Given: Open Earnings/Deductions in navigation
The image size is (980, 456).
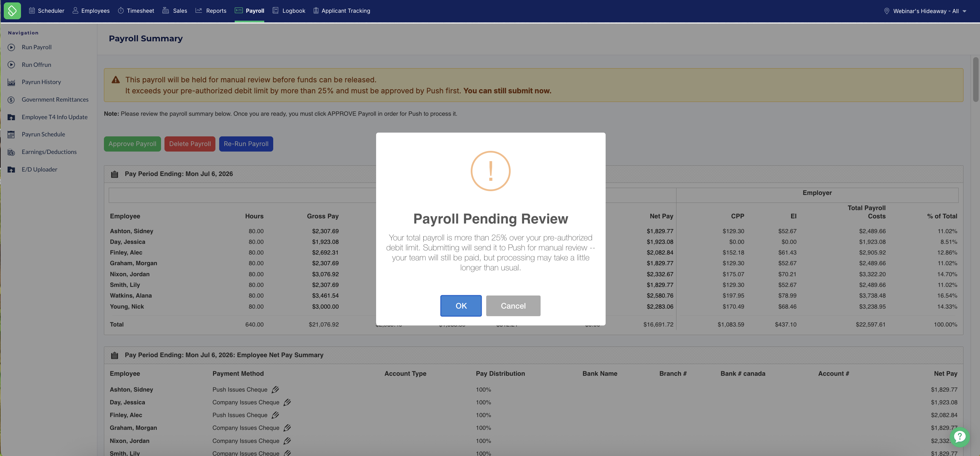Looking at the screenshot, I should point(49,152).
